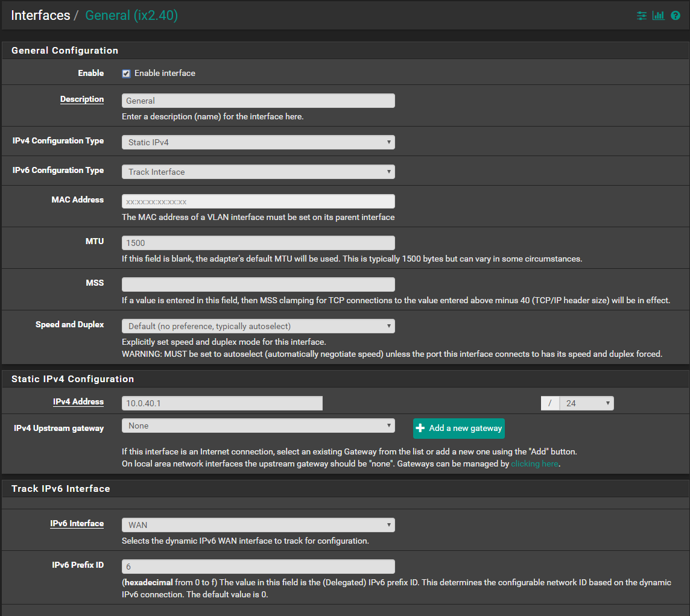690x616 pixels.
Task: Click into the Description text field
Action: (x=258, y=101)
